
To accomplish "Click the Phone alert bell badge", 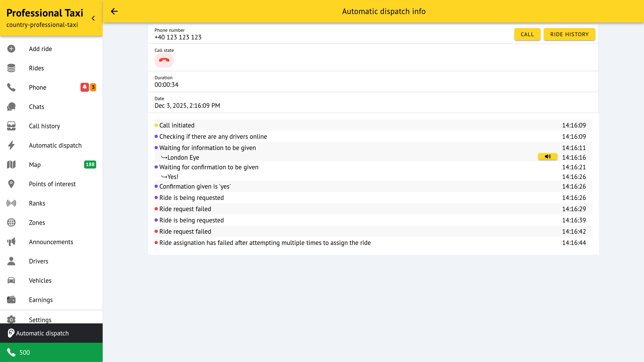I will tap(85, 87).
